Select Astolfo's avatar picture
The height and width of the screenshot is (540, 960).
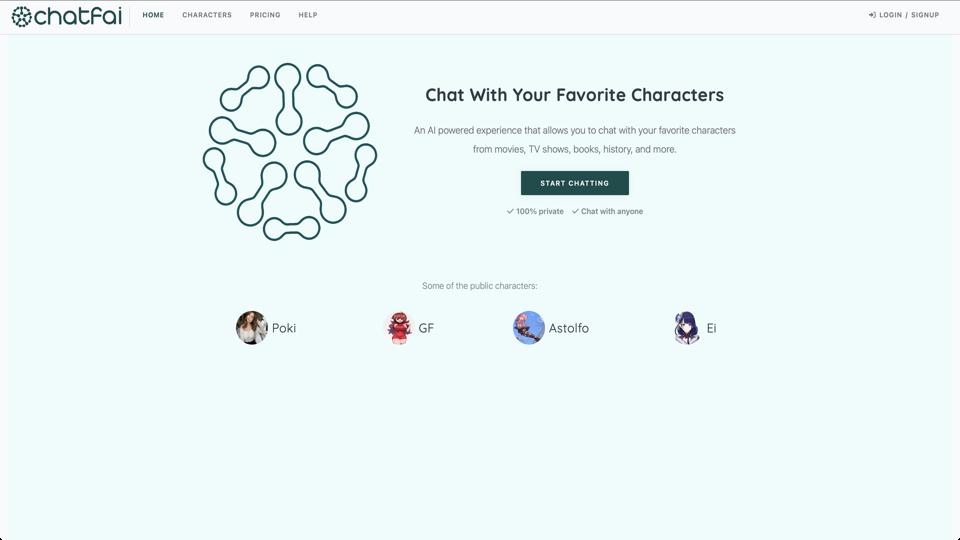[529, 327]
